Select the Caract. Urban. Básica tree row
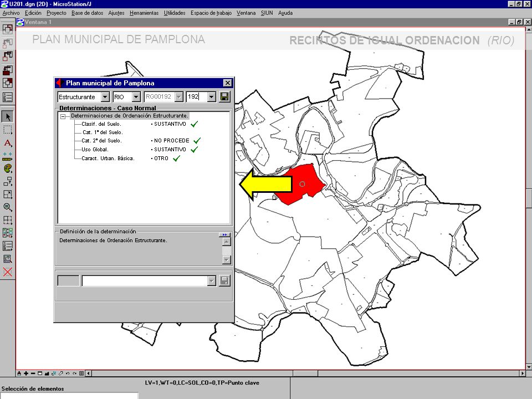This screenshot has height=399, width=532. 108,158
